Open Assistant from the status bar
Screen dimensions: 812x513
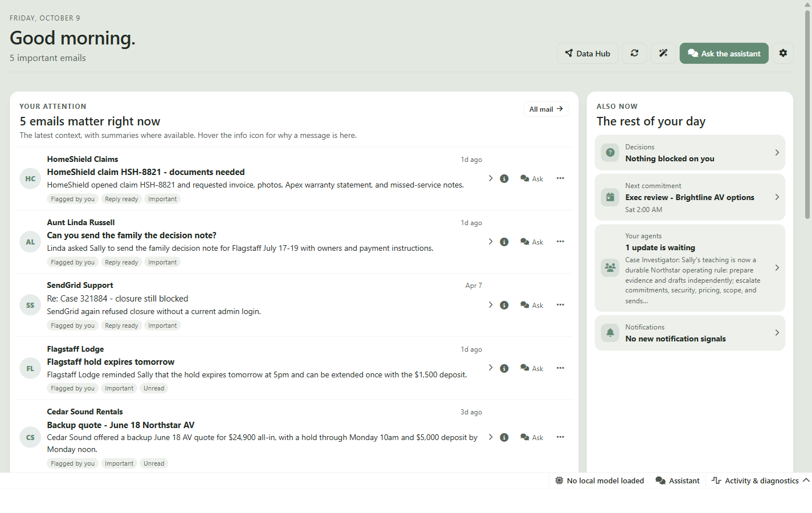coord(678,481)
